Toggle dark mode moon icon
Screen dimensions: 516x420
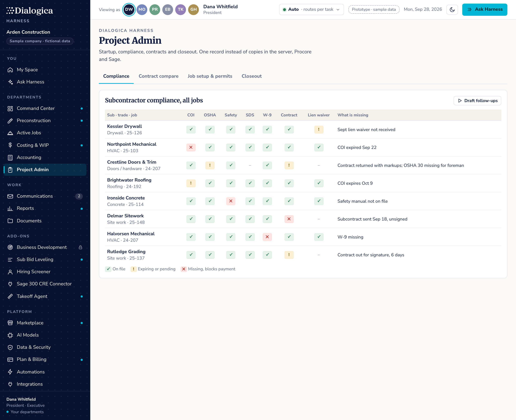tap(452, 10)
